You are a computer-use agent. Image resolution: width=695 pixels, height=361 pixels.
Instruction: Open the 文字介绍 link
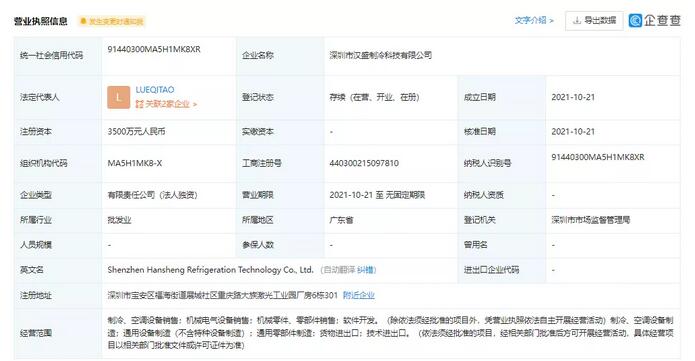point(534,20)
